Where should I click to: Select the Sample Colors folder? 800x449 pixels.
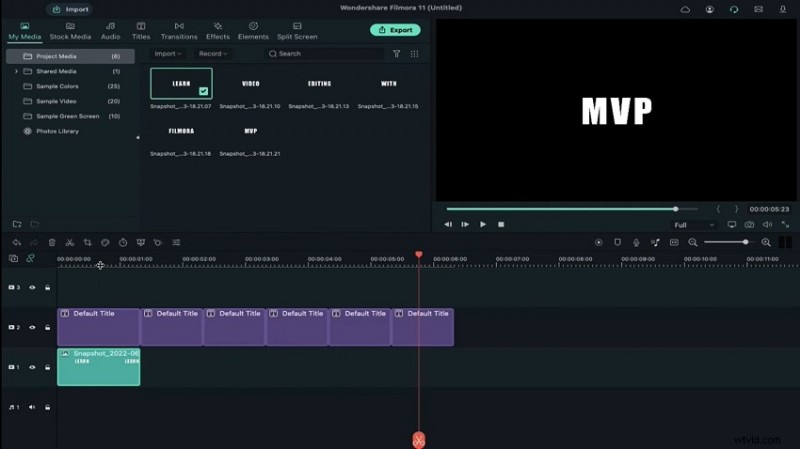pyautogui.click(x=70, y=86)
